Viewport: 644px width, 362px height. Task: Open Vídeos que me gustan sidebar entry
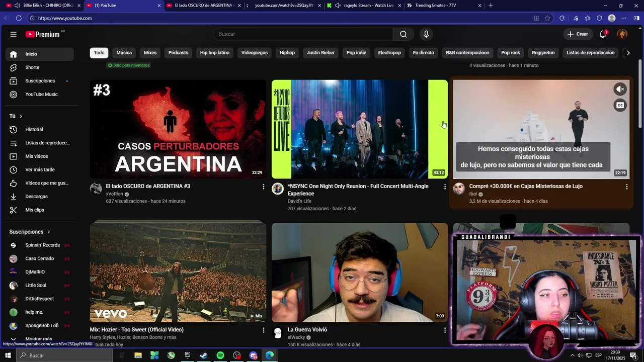pos(40,183)
